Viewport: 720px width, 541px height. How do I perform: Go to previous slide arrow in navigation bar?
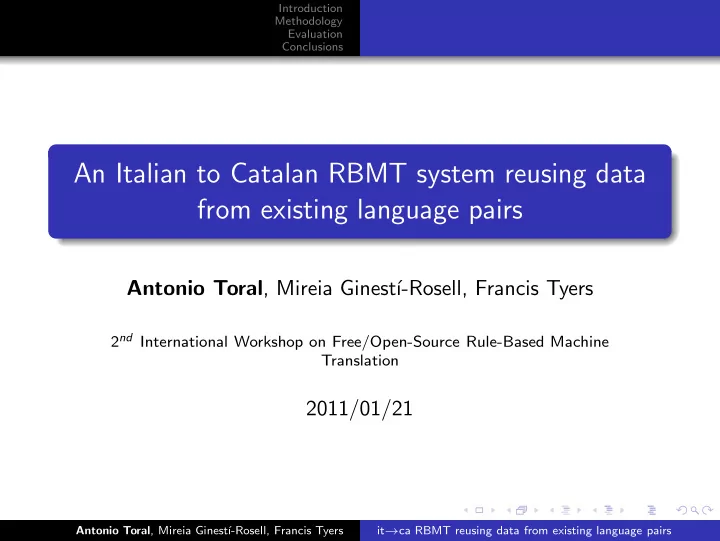tap(466, 510)
